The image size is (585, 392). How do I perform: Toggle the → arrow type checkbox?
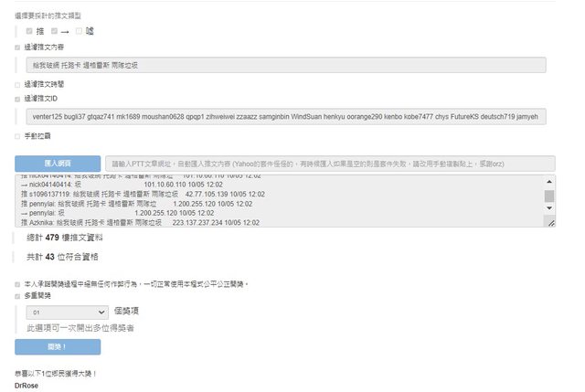point(54,31)
